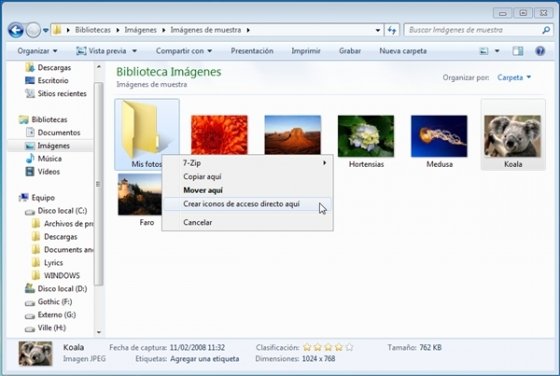Screen dimensions: 560x376
Task: Click the folder icon in address bar
Action: click(x=57, y=30)
